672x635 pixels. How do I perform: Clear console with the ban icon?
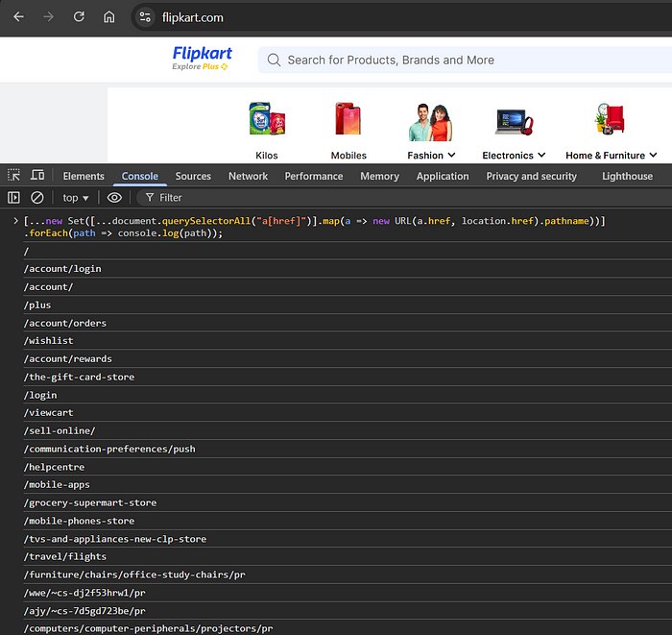tap(37, 198)
